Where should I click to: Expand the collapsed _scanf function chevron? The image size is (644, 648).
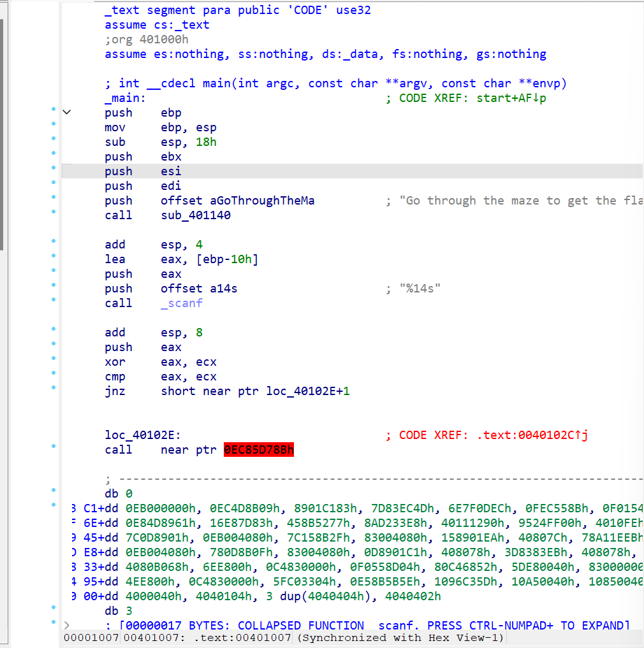67,625
